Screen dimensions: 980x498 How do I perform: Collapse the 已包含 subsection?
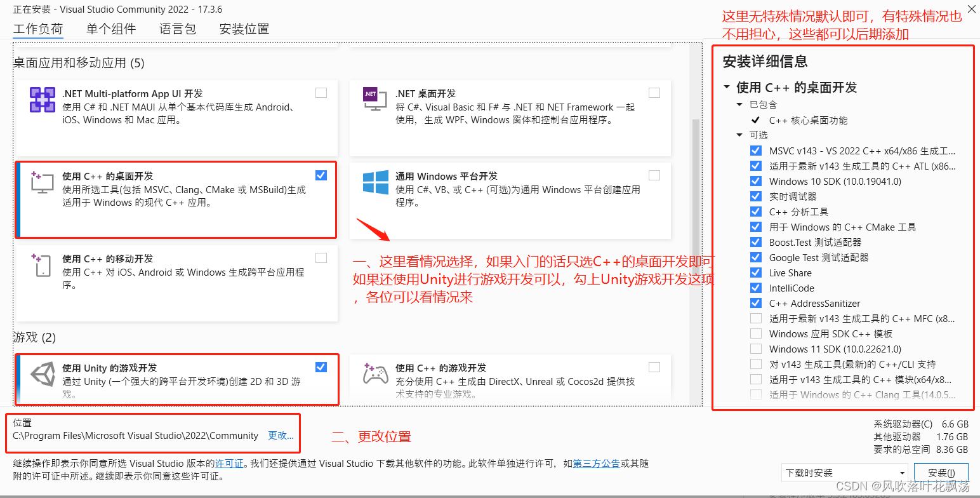(739, 104)
